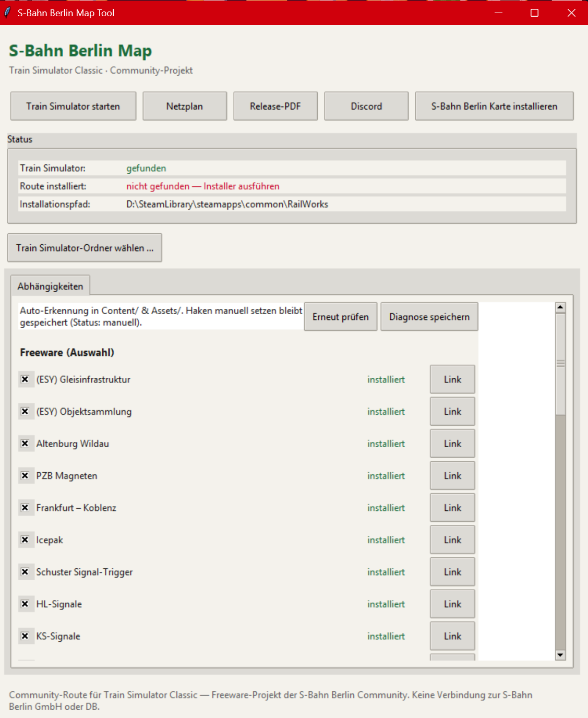
Task: Select the Abhängigkeiten tab
Action: (x=50, y=286)
